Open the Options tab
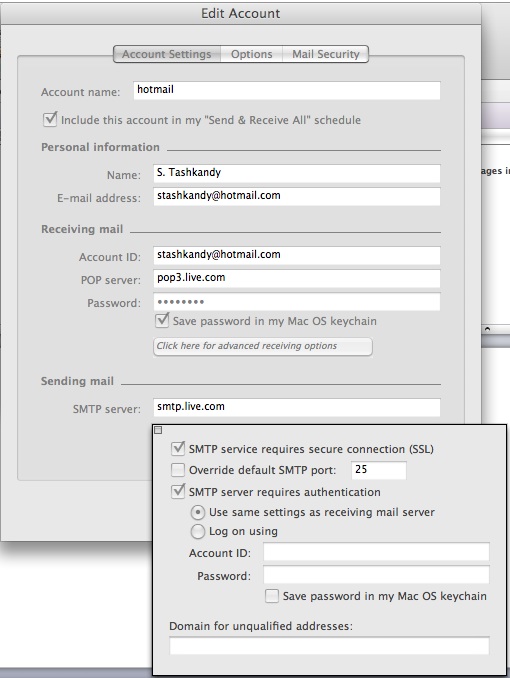The width and height of the screenshot is (510, 678). click(252, 54)
